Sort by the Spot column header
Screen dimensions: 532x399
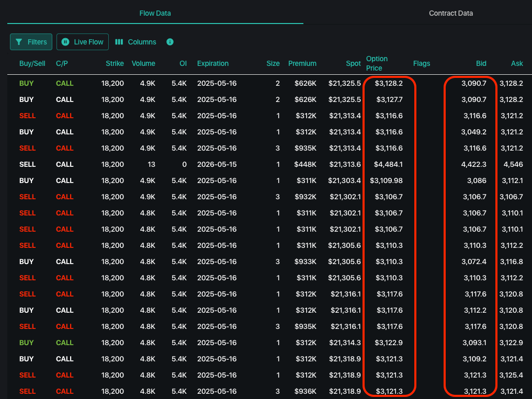(353, 63)
